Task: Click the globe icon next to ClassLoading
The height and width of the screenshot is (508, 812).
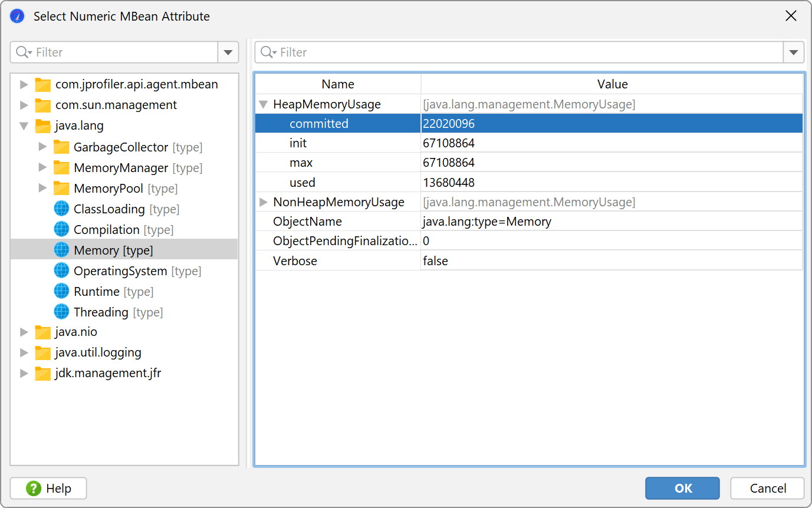Action: 61,209
